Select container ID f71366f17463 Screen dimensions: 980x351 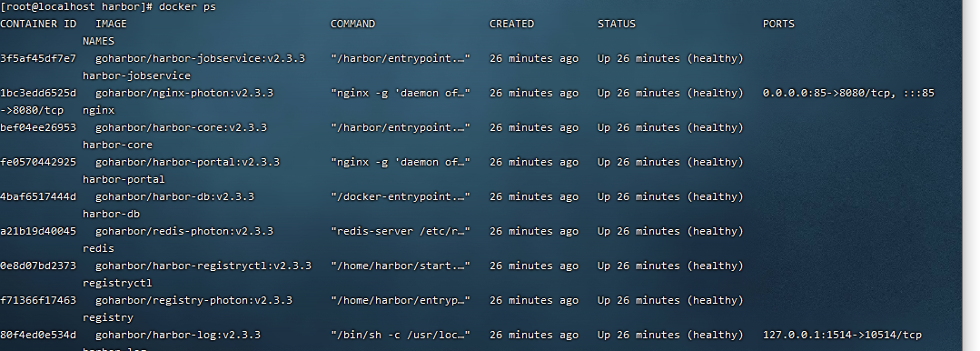point(38,300)
